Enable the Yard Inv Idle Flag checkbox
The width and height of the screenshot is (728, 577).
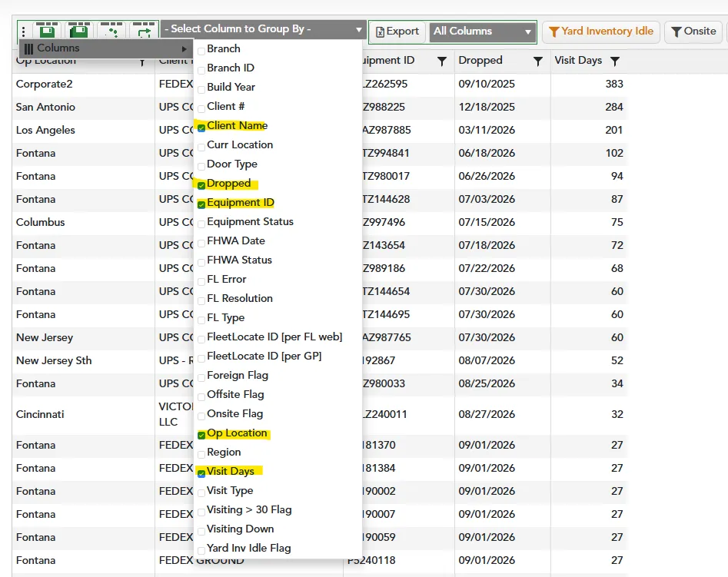tap(201, 550)
